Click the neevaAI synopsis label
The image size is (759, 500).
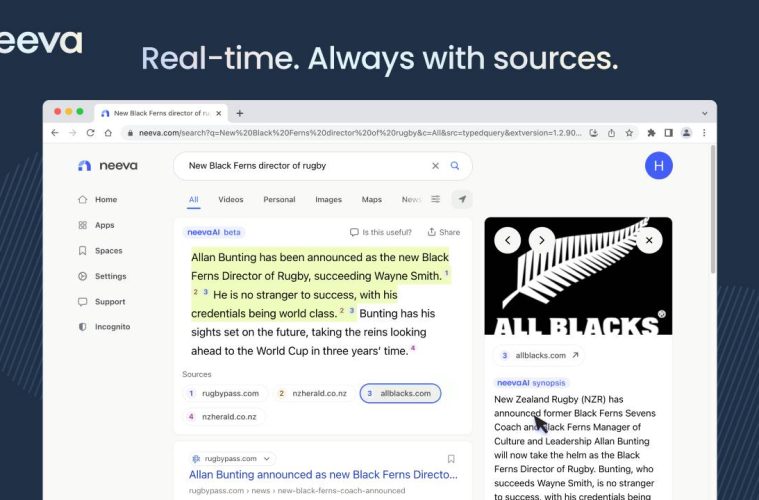coord(531,383)
